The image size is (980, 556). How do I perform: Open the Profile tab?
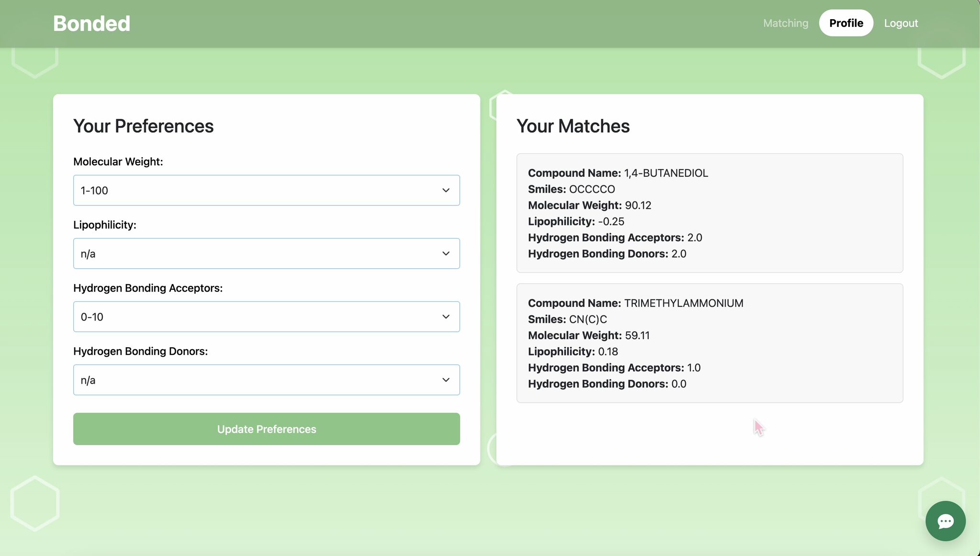[846, 23]
